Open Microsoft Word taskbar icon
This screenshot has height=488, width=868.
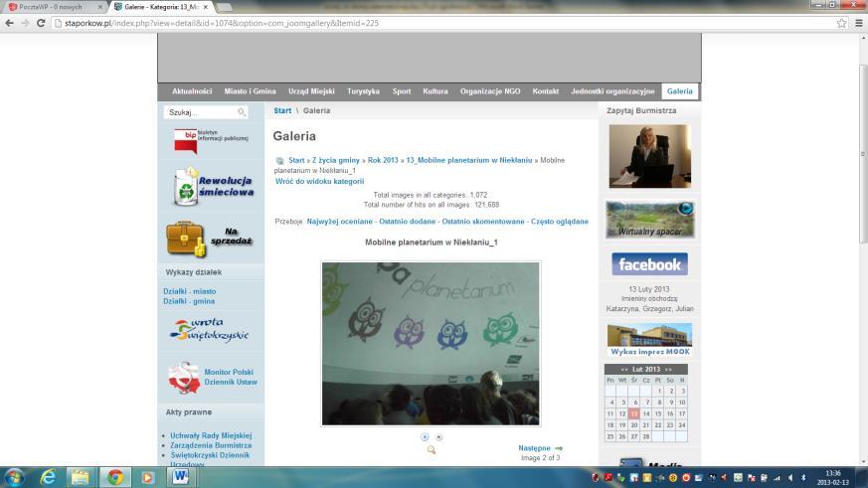click(x=181, y=477)
